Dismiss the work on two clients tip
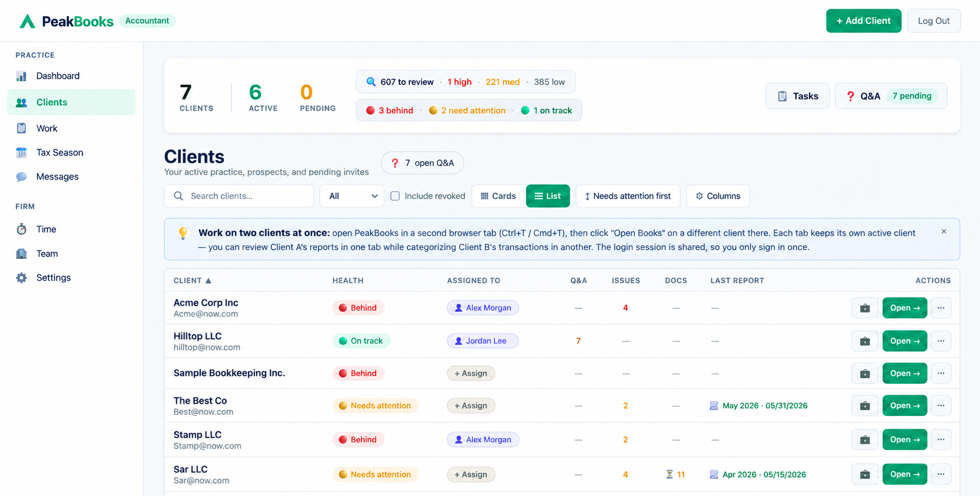 tap(944, 231)
